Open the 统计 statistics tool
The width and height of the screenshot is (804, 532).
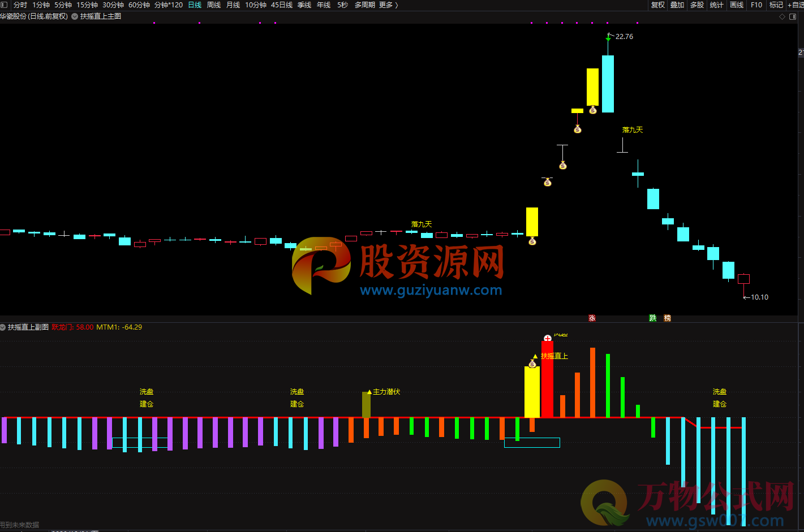[x=717, y=5]
